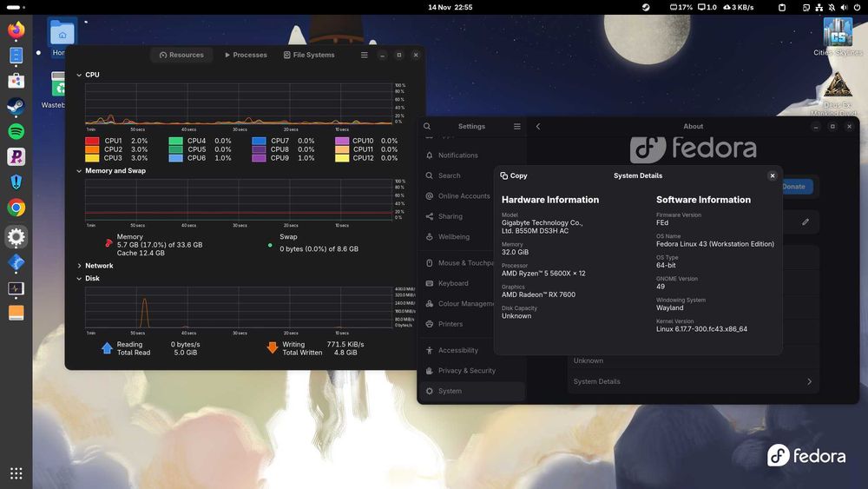
Task: Click the Reading blue arrow color
Action: [x=107, y=347]
